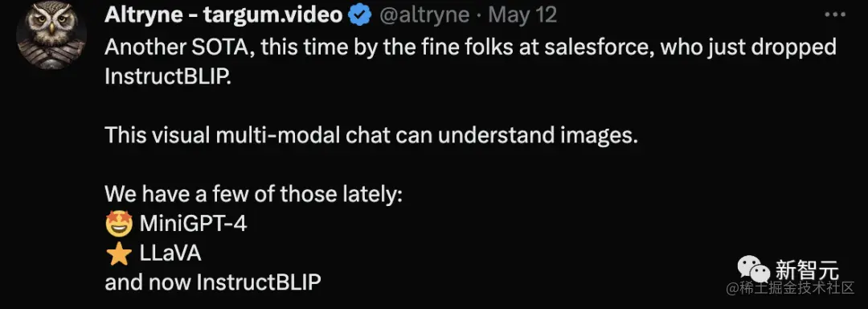The image size is (868, 309).
Task: Select the MiniGPT-4 text line
Action: tap(193, 224)
